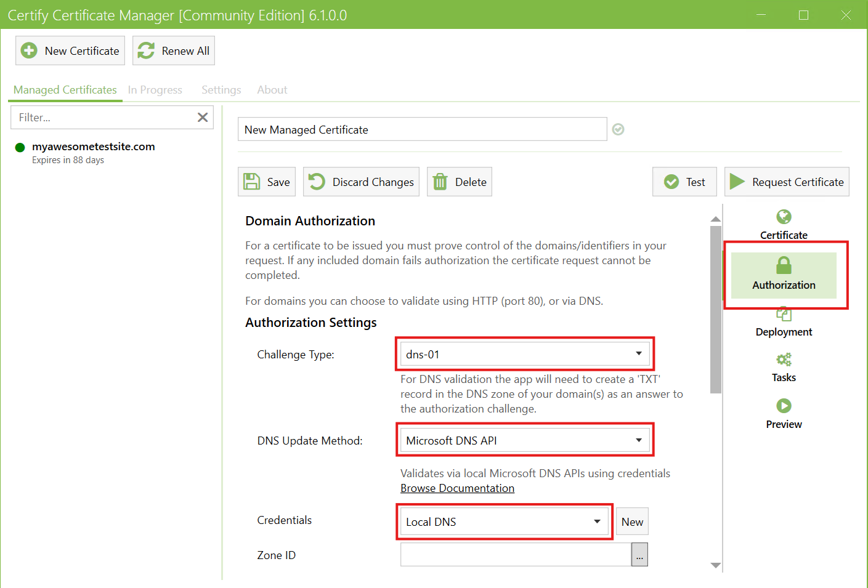Clear the filter with the X icon
The width and height of the screenshot is (868, 588).
coord(203,117)
